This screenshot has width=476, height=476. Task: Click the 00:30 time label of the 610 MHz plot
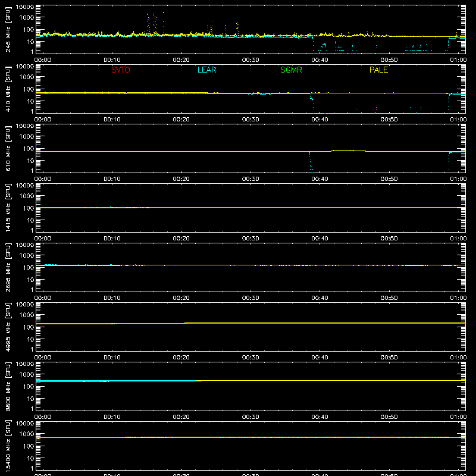[x=250, y=179]
